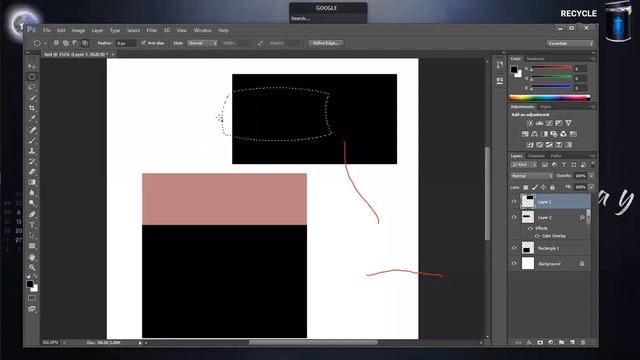Select the Gradient tool
The height and width of the screenshot is (360, 640).
tap(32, 182)
